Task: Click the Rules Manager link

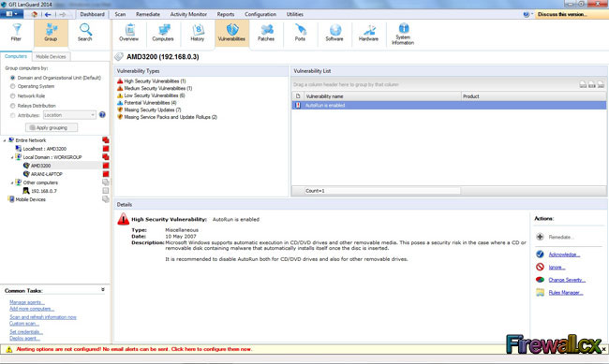Action: point(566,293)
